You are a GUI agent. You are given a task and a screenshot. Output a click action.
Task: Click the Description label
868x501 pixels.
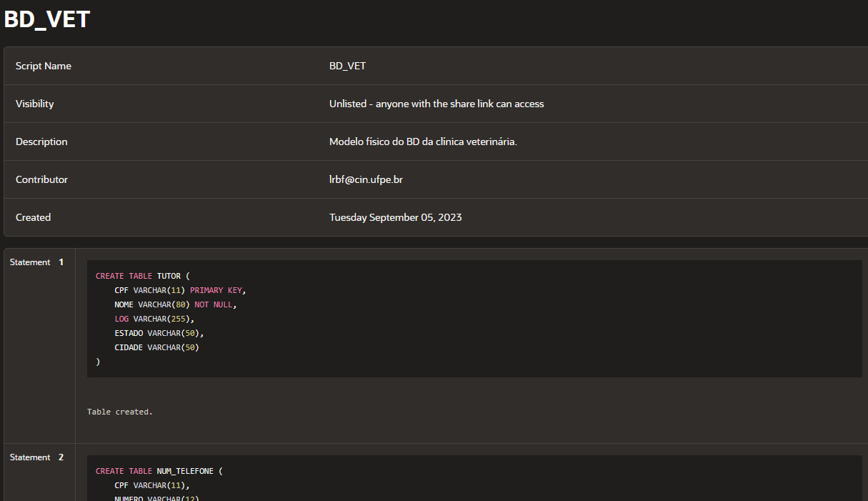41,142
